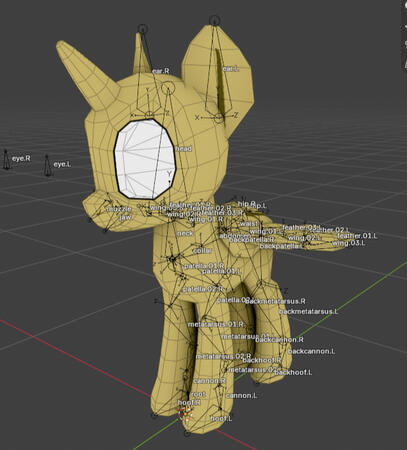
Task: Select the hoof.L bone label
Action: 221,418
